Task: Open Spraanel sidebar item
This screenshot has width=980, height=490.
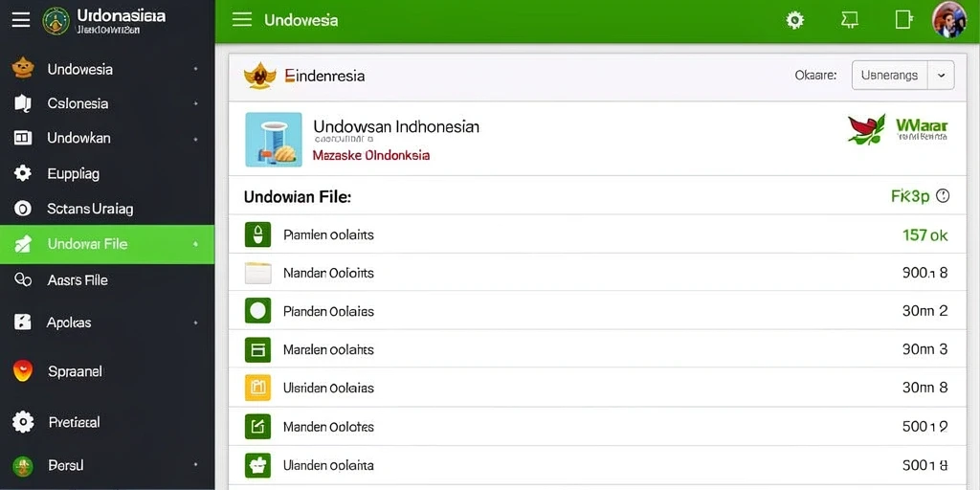Action: [x=107, y=371]
